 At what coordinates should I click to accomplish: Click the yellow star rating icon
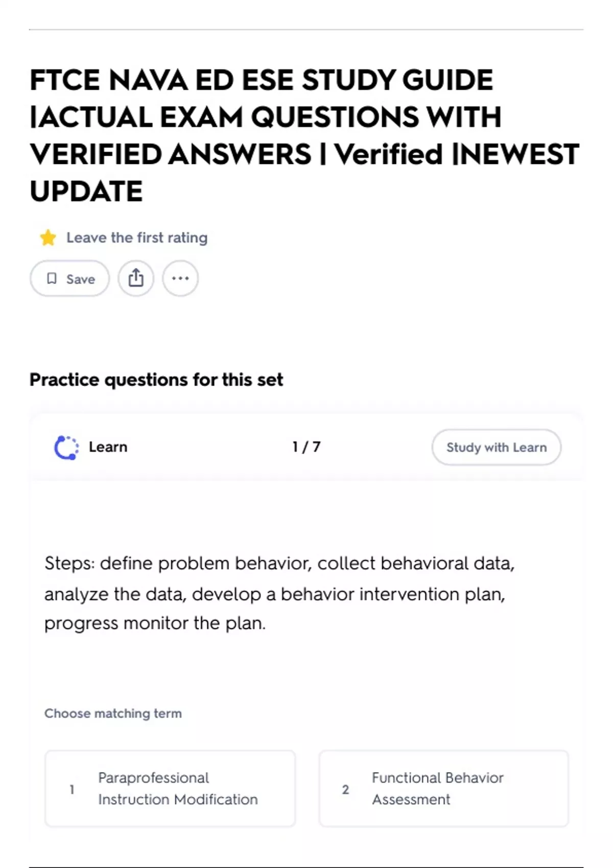point(48,238)
